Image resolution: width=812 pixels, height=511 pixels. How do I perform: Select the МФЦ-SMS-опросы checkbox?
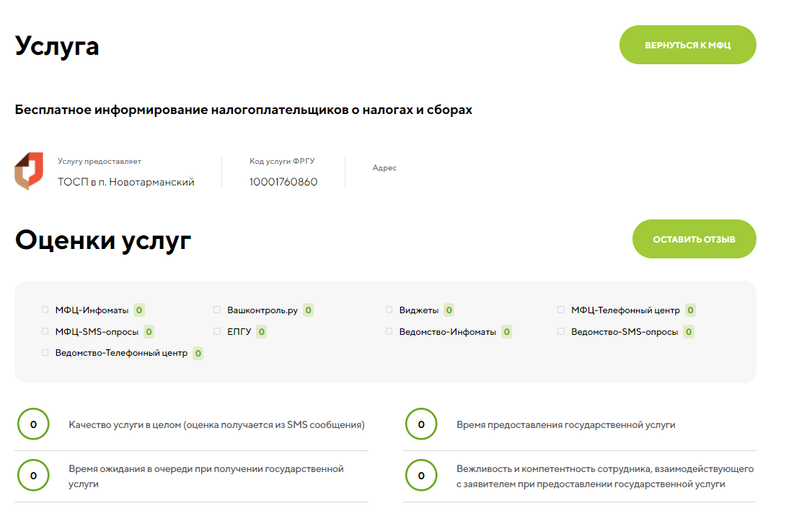[45, 332]
